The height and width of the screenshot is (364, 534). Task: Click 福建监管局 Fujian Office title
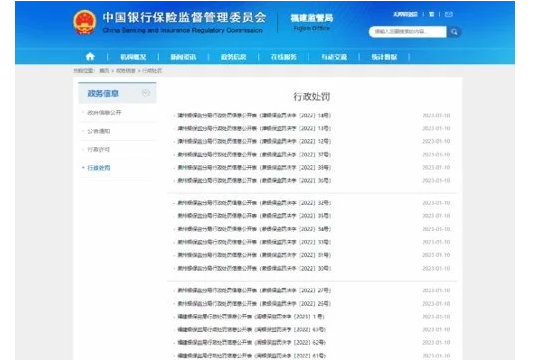312,22
